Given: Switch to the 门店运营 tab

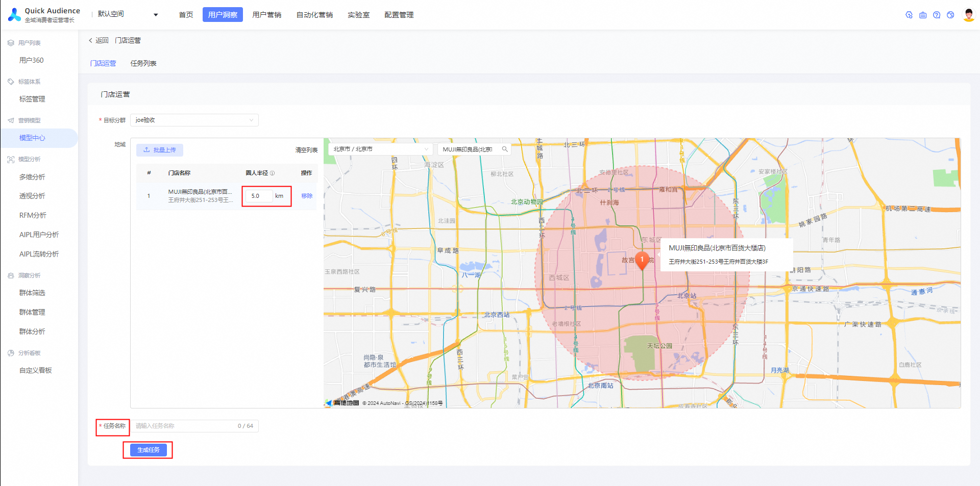Looking at the screenshot, I should pos(103,63).
